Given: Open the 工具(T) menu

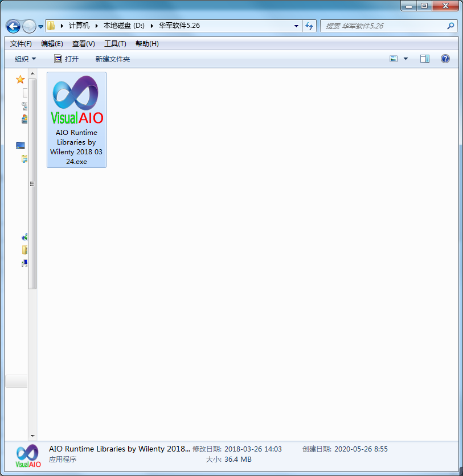Looking at the screenshot, I should tap(115, 44).
